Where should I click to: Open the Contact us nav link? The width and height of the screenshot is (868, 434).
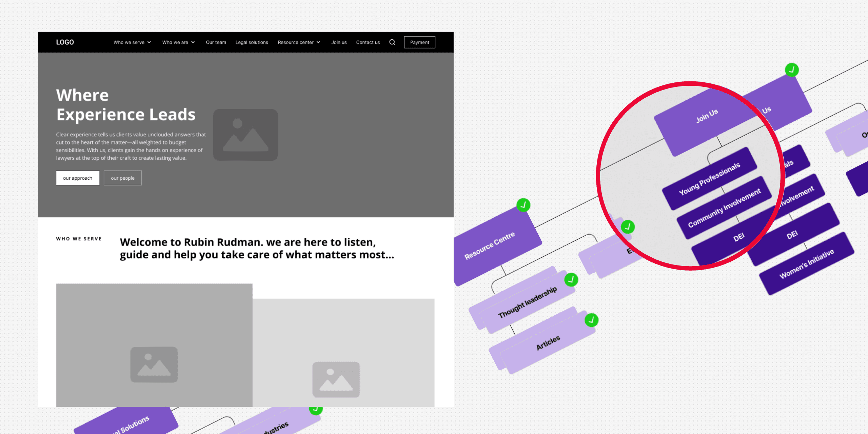(x=368, y=42)
